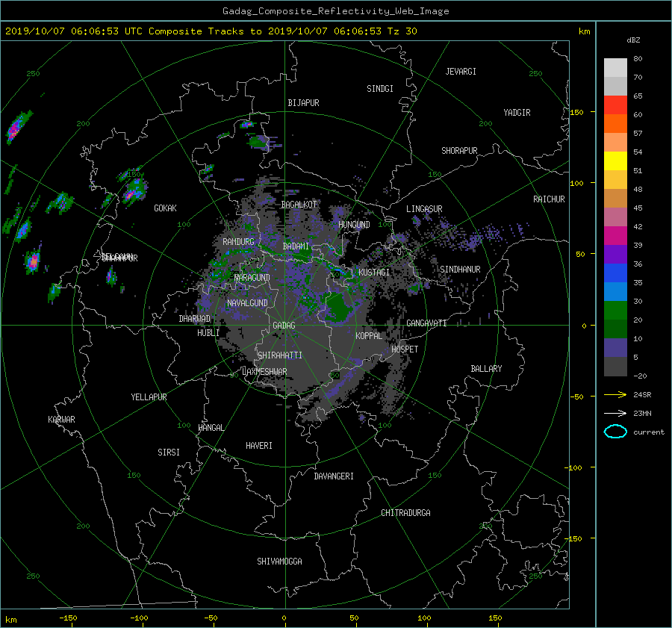Screen dimensions: 672x628
Task: Click the GADAG radar center label
Action: click(284, 326)
